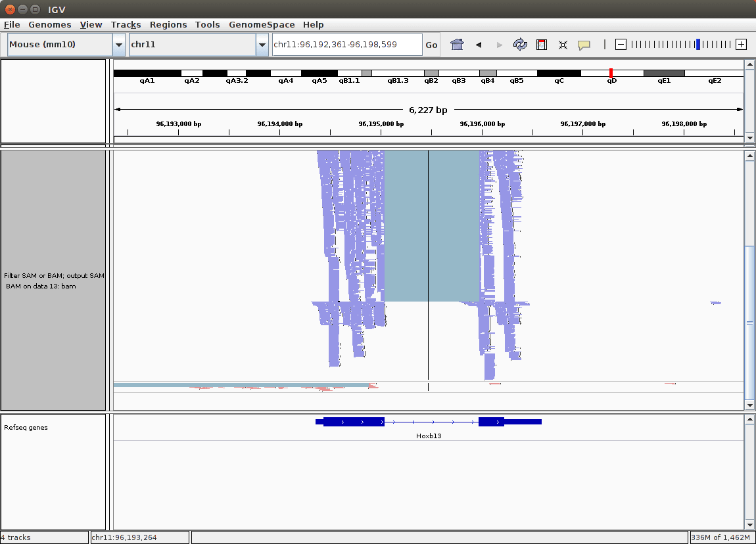756x544 pixels.
Task: Click the define region of interest icon
Action: tap(542, 45)
